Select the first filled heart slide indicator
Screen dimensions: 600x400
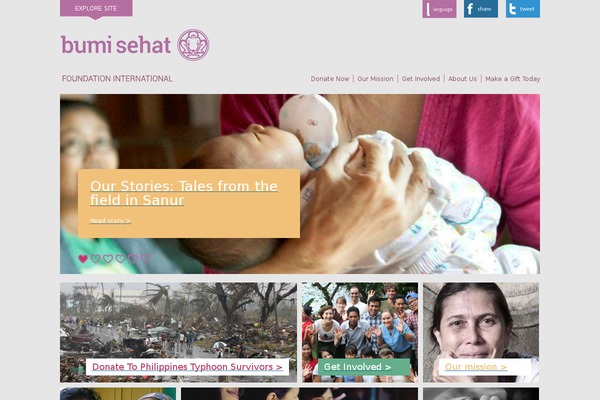[83, 259]
